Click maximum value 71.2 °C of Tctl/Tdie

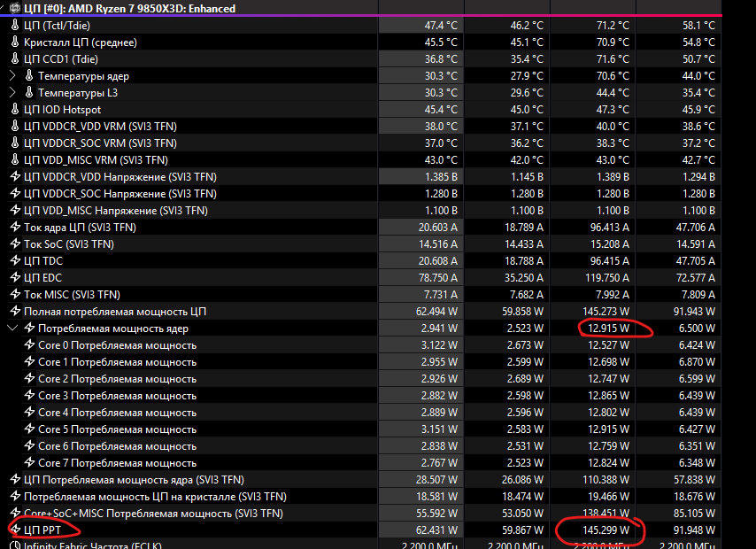(613, 26)
